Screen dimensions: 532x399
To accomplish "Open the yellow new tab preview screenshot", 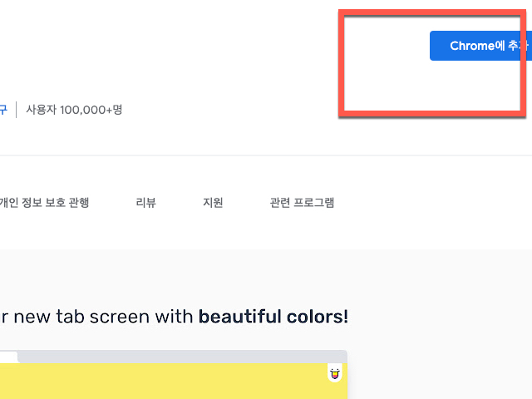I will [174, 375].
